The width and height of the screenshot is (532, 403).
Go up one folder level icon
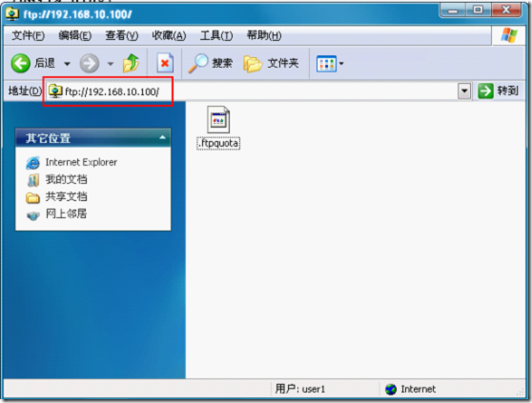(x=131, y=63)
